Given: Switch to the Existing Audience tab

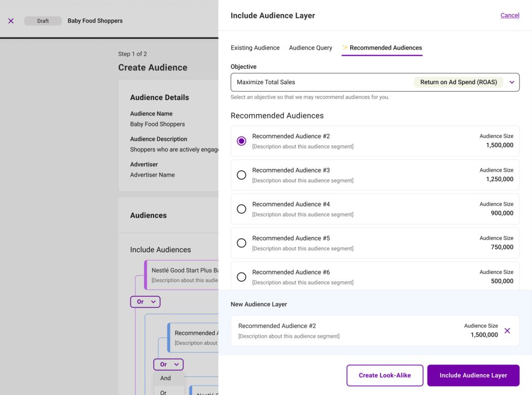Looking at the screenshot, I should click(x=255, y=48).
